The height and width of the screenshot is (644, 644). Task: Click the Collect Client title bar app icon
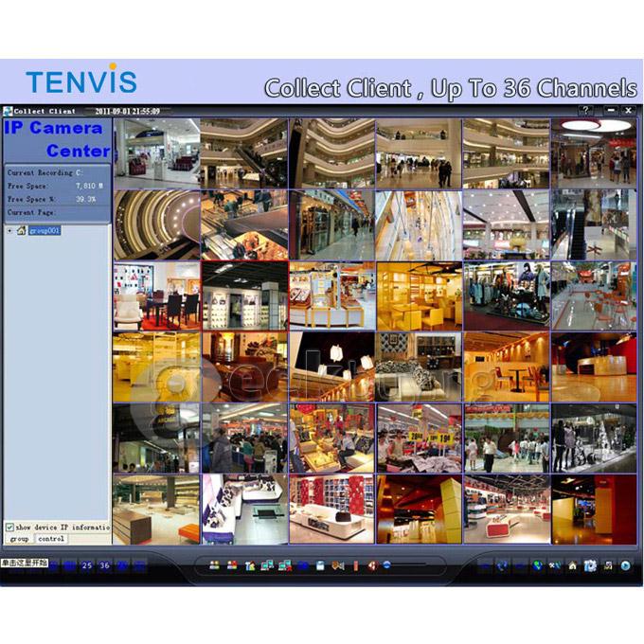(8, 111)
